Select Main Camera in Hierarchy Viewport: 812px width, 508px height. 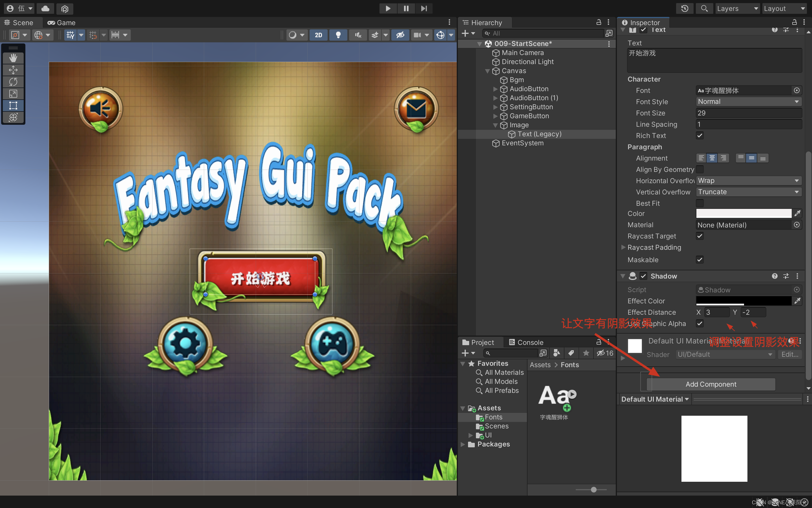(x=522, y=53)
